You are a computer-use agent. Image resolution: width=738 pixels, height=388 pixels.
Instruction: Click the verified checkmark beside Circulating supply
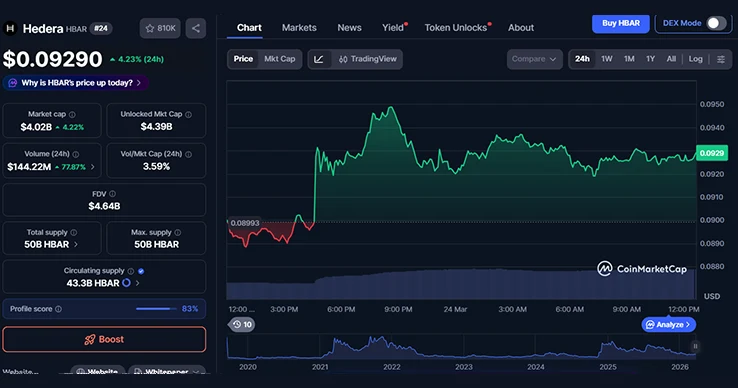(x=141, y=271)
